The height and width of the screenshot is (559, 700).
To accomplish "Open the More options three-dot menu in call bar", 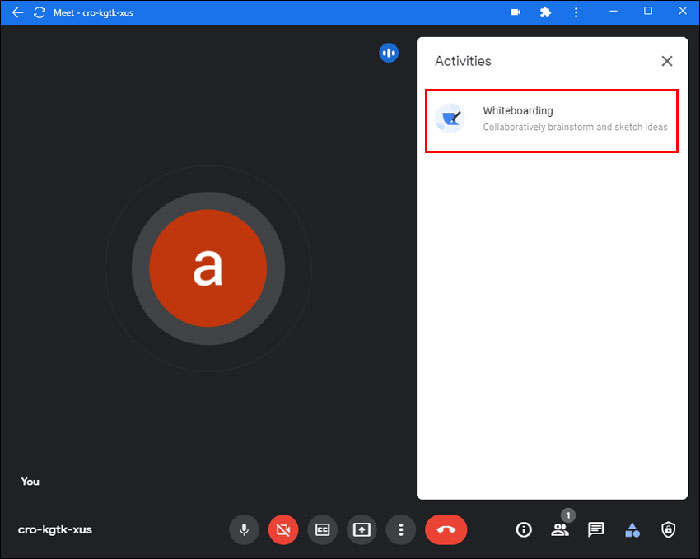I will pyautogui.click(x=400, y=529).
